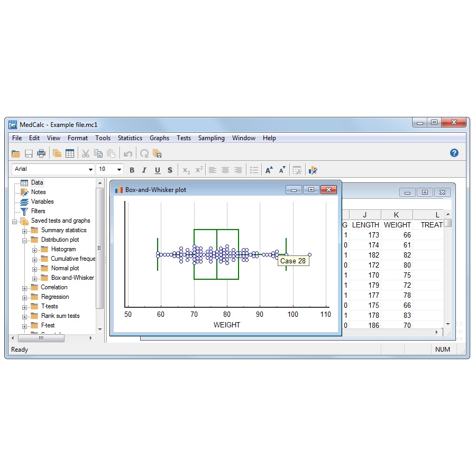Click the Case 28 data point on plot
This screenshot has height=476, width=476.
click(287, 254)
